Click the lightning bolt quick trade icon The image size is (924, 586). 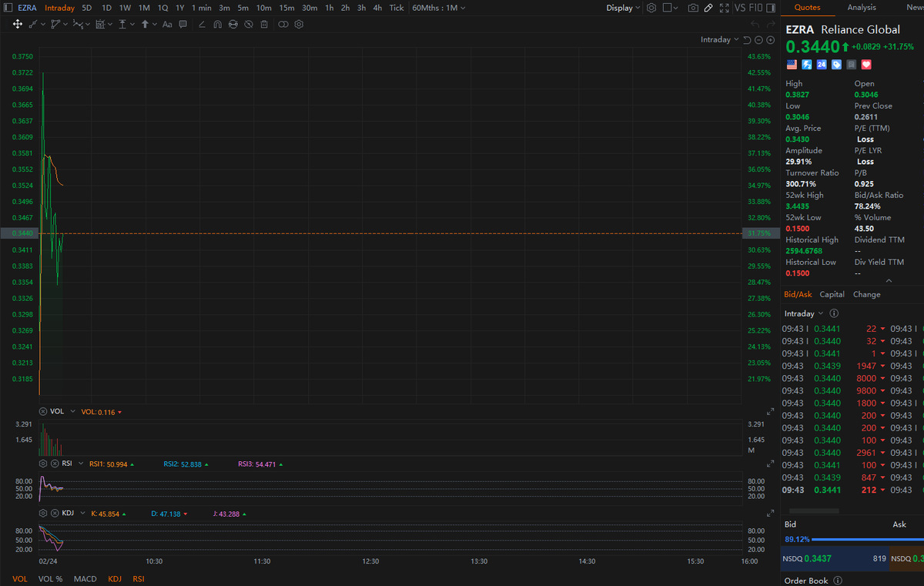(807, 65)
